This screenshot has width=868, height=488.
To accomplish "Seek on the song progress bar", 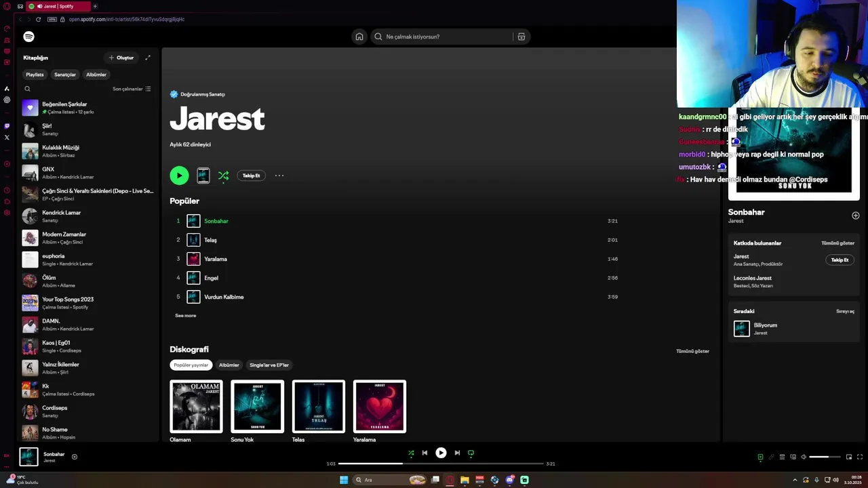I will pyautogui.click(x=441, y=464).
